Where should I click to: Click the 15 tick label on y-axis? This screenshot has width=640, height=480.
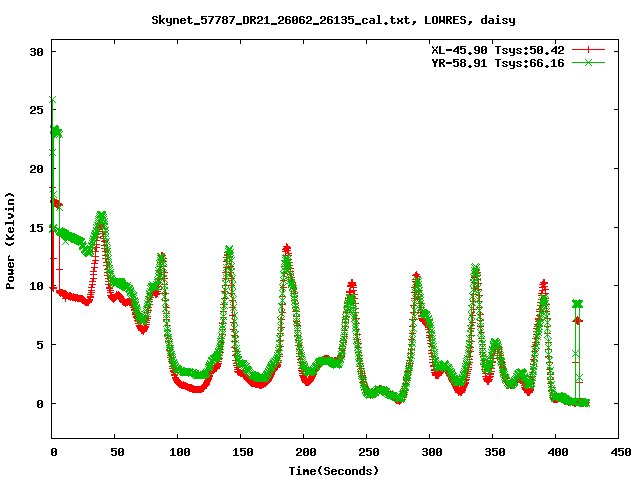[36, 227]
